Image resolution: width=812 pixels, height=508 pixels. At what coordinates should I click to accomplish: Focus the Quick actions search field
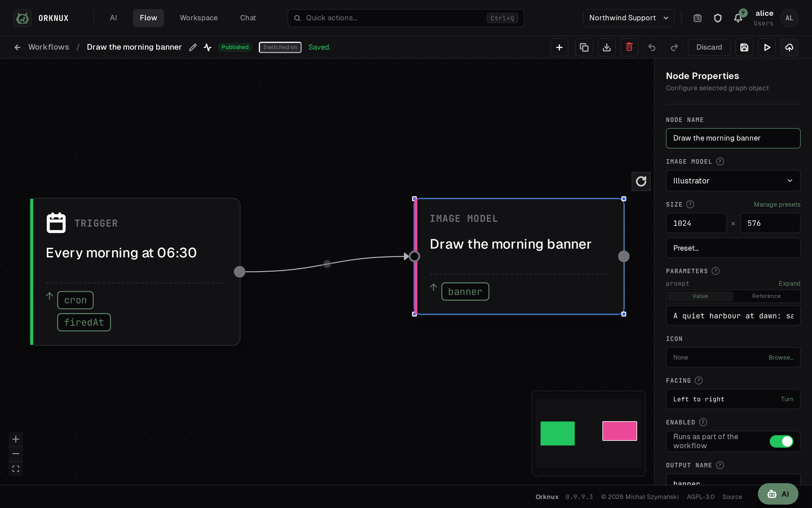coord(406,18)
